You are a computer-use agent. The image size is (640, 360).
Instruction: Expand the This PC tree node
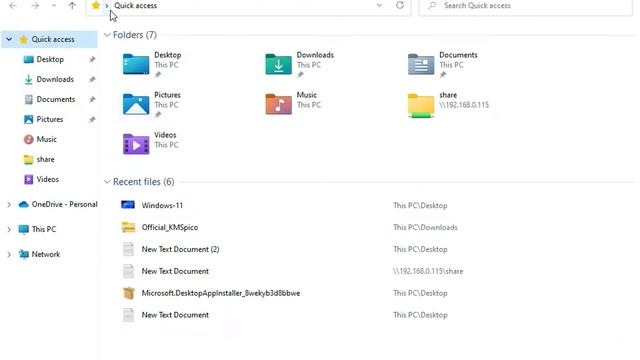tap(9, 229)
